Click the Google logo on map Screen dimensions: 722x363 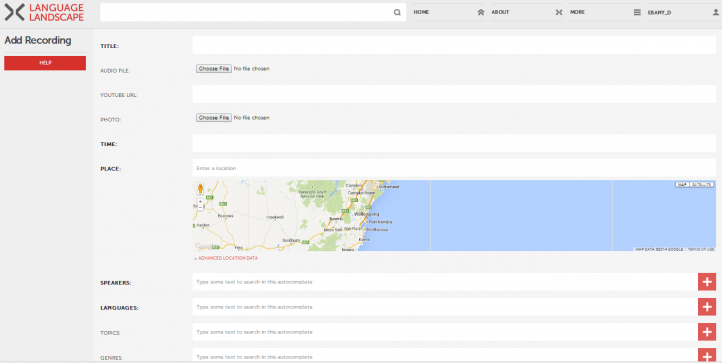(205, 246)
